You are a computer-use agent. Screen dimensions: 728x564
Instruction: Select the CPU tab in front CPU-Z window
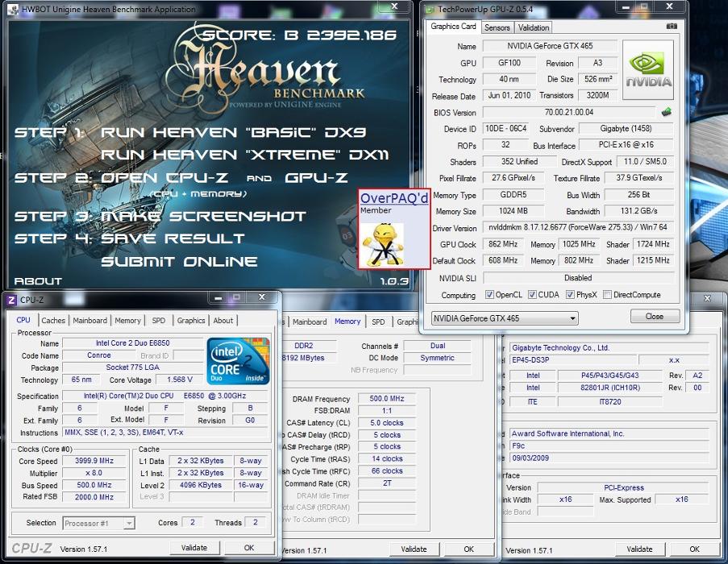[23, 320]
